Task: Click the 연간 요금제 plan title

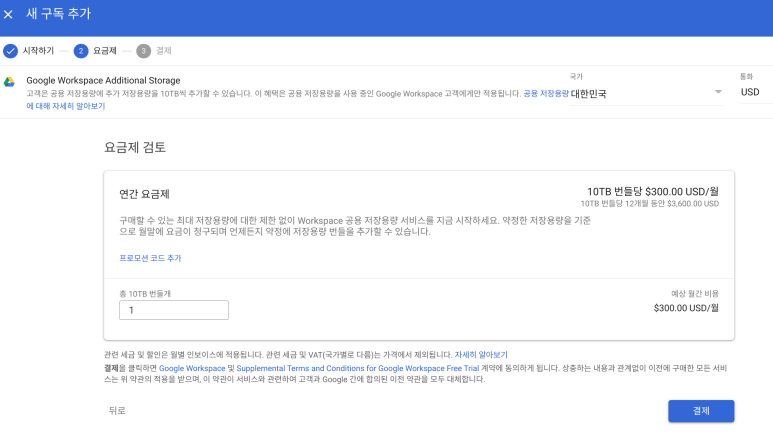Action: coord(144,194)
